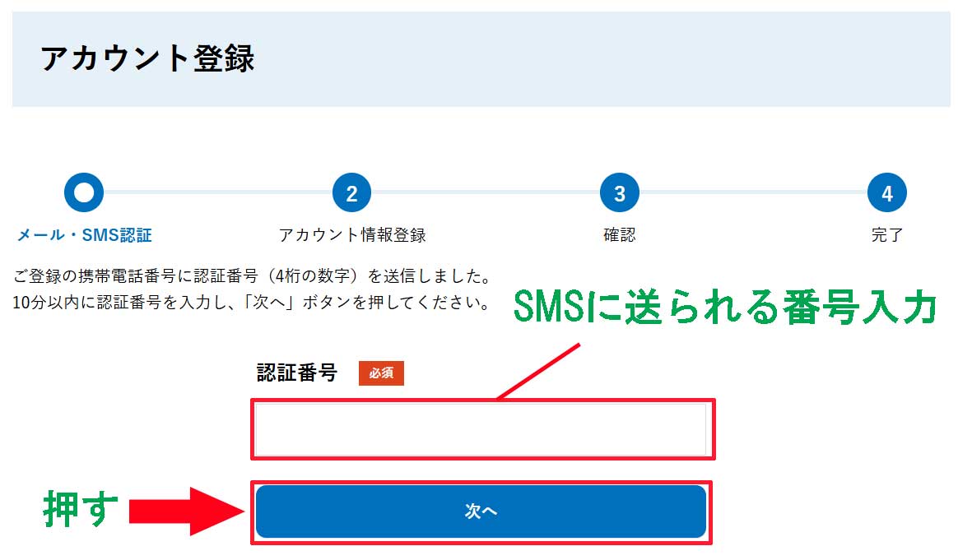Click the green SMSに送られる番号入力 annotation
Viewport: 958px width, 560px height.
tap(725, 307)
